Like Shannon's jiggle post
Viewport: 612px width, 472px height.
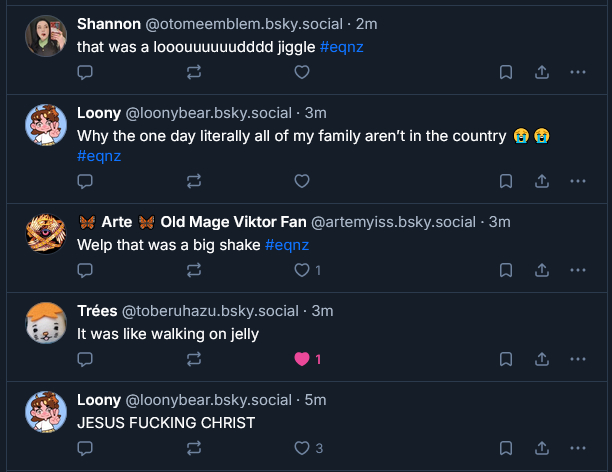[x=302, y=72]
